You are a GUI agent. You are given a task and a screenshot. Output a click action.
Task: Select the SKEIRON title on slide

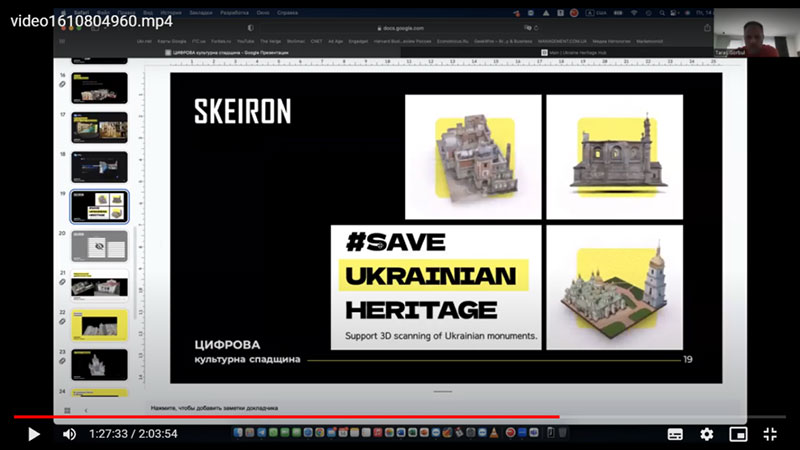tap(243, 111)
